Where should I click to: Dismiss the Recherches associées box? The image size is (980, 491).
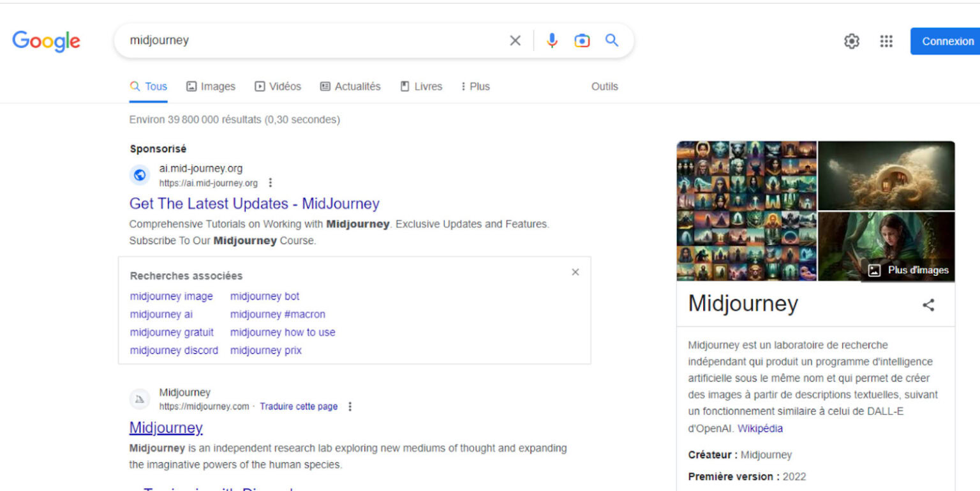tap(575, 271)
